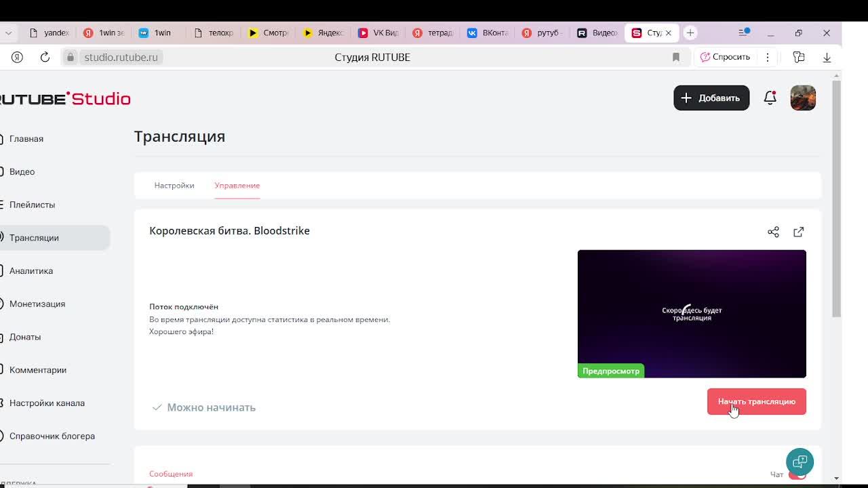Click the stream preview player

coord(692,314)
